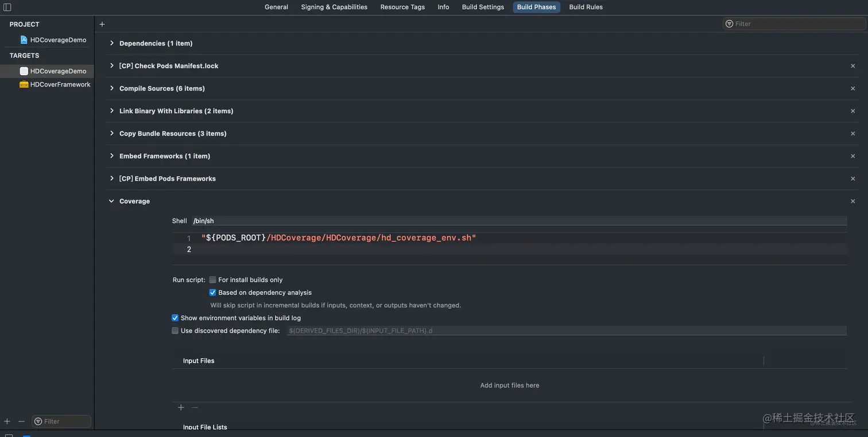Delete the Link Binary With Libraries phase
Screen dimensions: 868x437
click(x=852, y=111)
